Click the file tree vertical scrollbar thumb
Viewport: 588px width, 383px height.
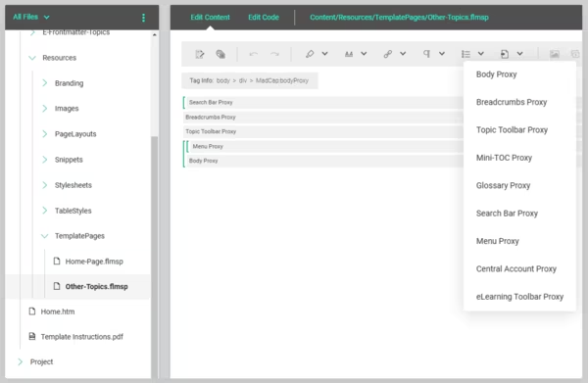pyautogui.click(x=155, y=257)
